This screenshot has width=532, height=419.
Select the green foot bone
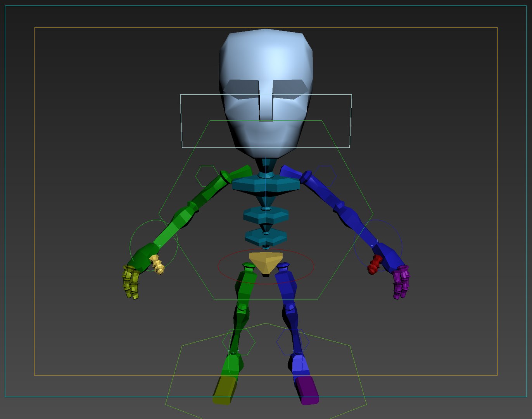point(232,365)
